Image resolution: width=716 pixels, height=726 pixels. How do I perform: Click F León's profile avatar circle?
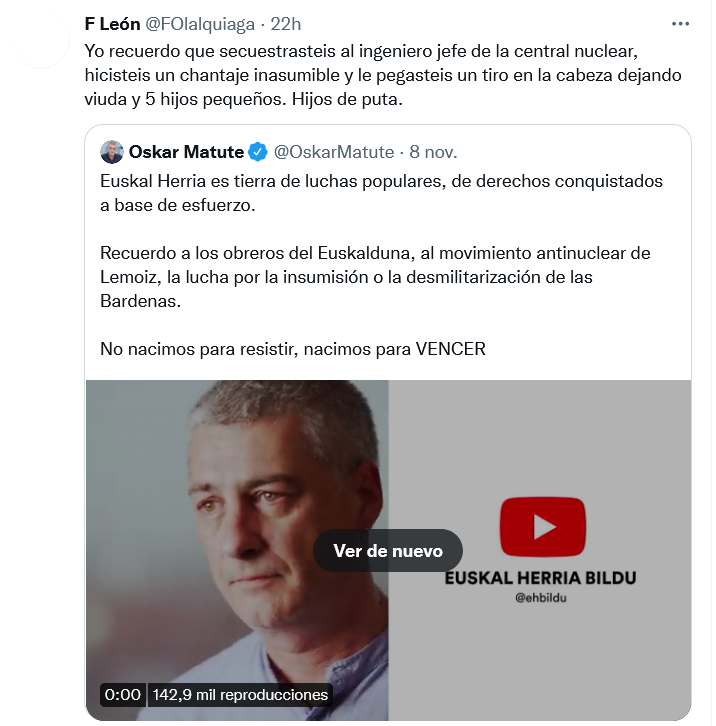point(42,41)
